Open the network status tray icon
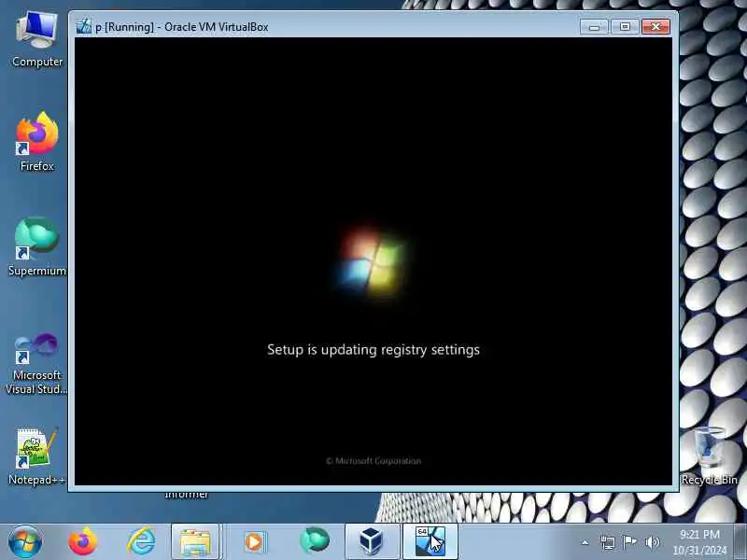 (x=608, y=542)
